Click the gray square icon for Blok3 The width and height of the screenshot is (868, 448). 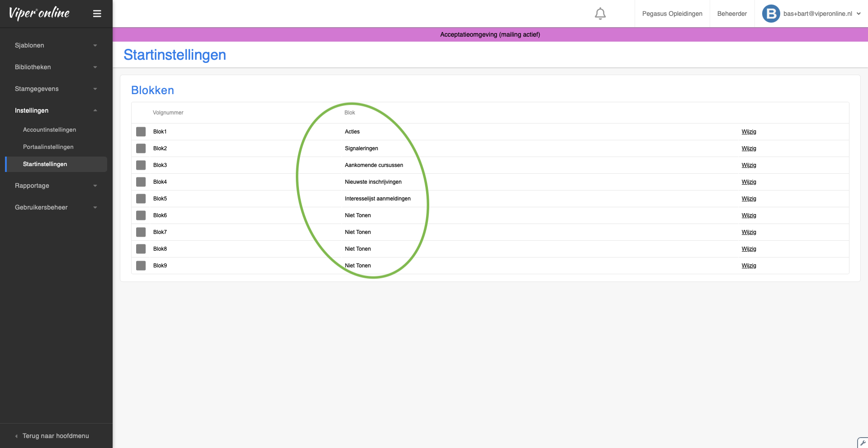click(x=141, y=165)
